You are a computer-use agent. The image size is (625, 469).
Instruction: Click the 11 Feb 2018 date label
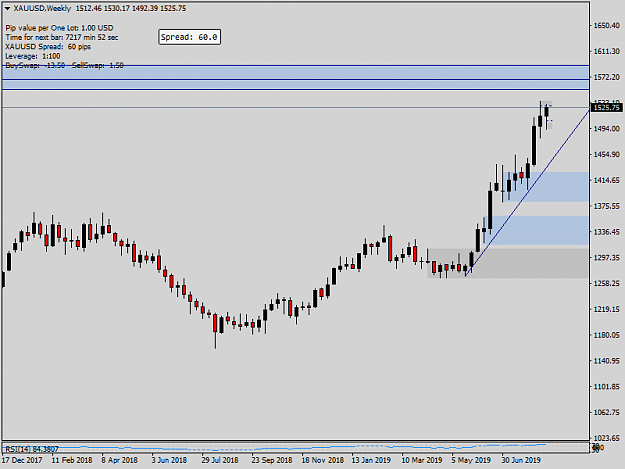click(72, 460)
